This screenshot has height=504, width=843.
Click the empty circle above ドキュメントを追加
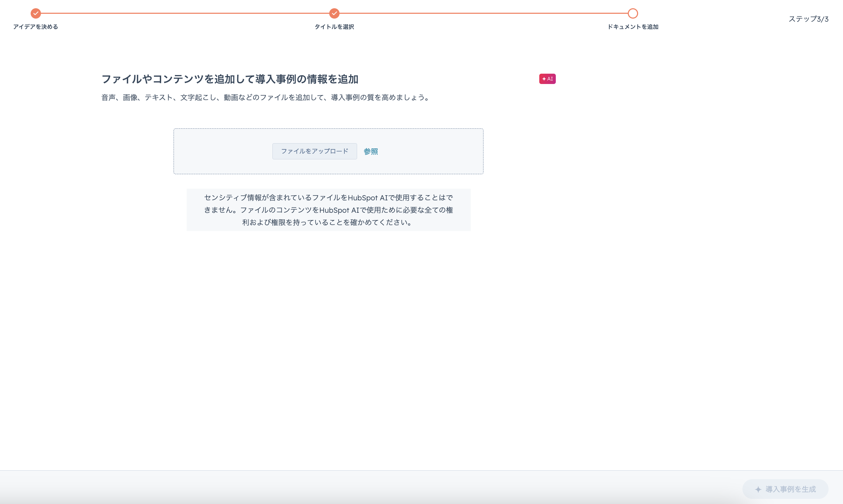pyautogui.click(x=633, y=13)
